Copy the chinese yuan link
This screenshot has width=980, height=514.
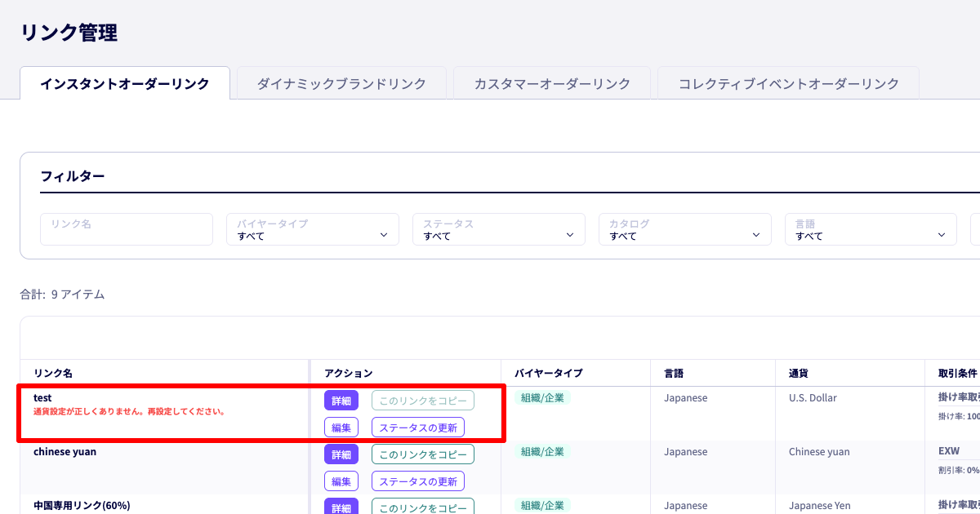click(x=423, y=454)
